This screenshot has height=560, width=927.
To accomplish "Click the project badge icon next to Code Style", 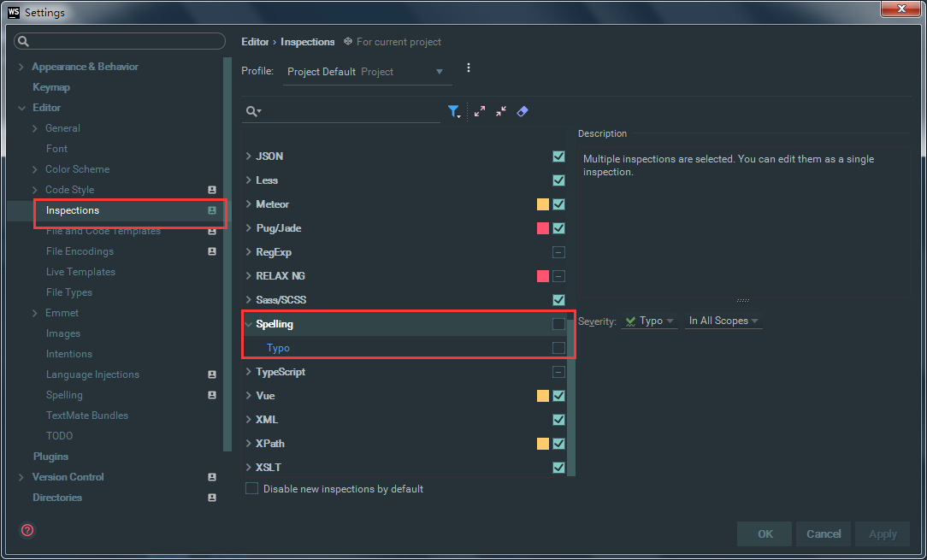I will tap(211, 190).
